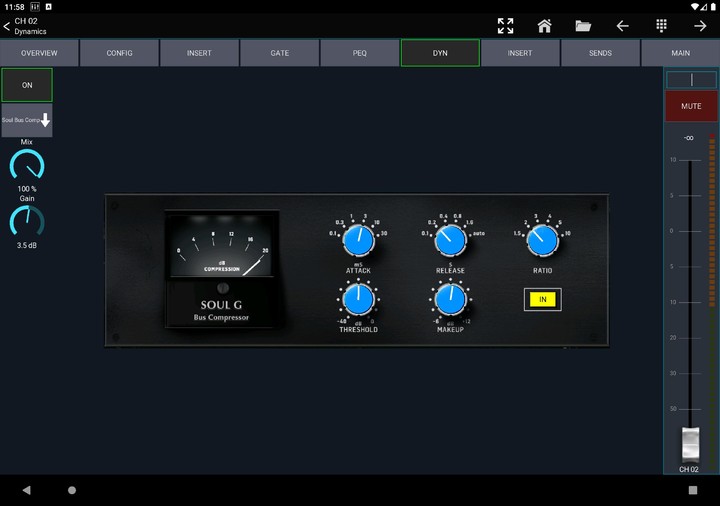Click the right arrow next channel icon

700,26
